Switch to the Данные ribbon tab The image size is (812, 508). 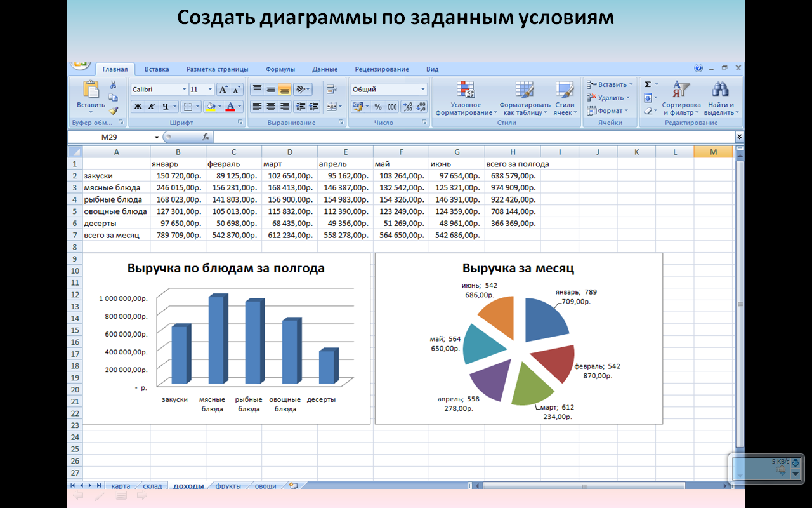click(325, 69)
